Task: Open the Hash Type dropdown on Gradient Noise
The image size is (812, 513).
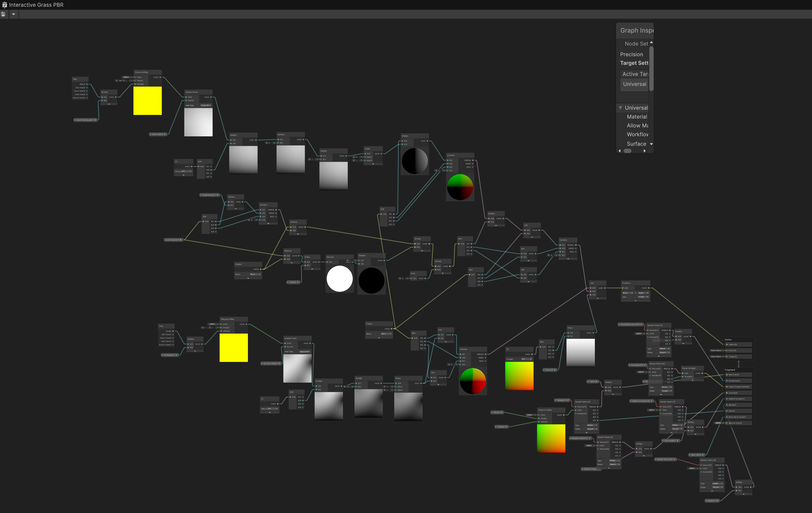Action: click(x=206, y=105)
